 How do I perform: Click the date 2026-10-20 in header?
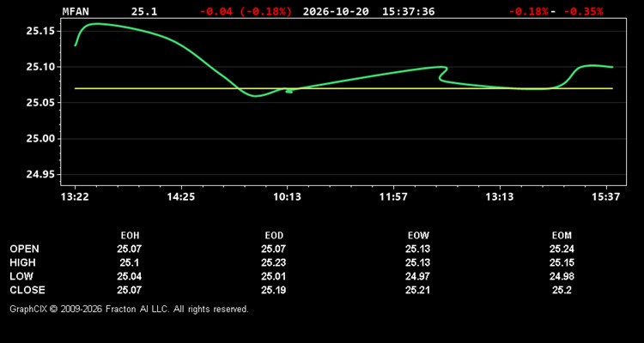coord(336,11)
